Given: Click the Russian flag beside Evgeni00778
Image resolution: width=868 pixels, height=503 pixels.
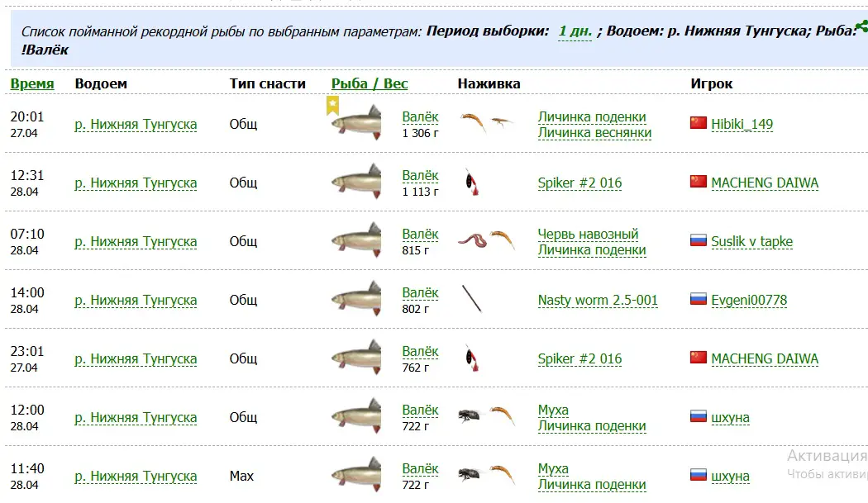Looking at the screenshot, I should [698, 299].
